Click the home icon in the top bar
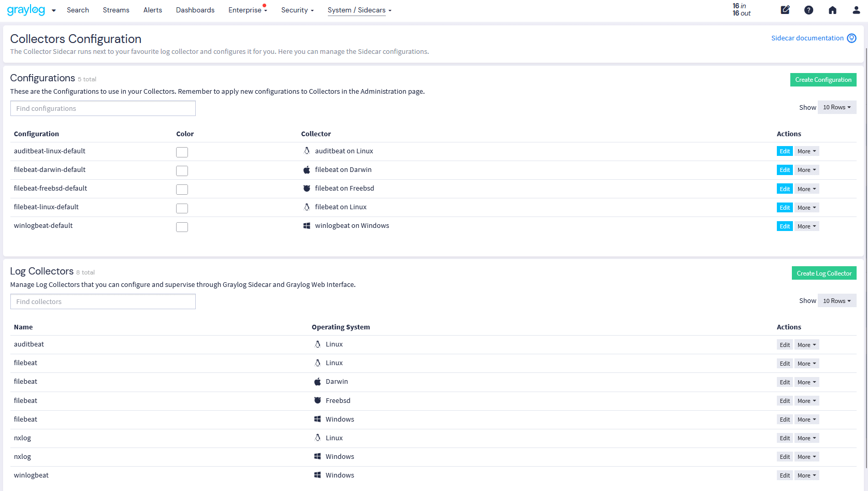The image size is (868, 491). (832, 10)
